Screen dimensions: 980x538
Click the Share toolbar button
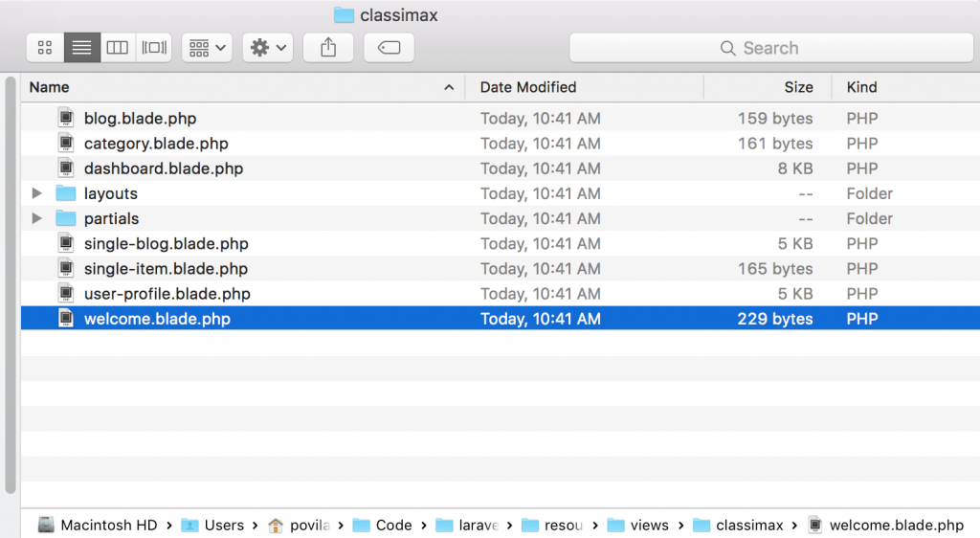(328, 48)
